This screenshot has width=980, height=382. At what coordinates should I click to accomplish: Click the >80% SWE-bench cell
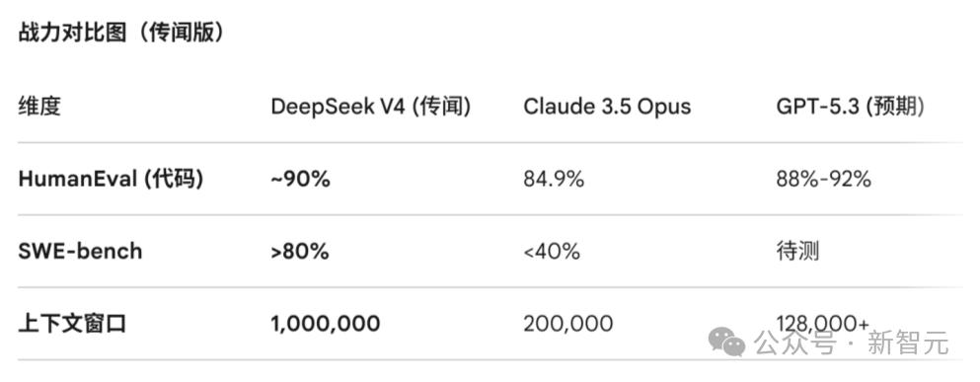(300, 252)
